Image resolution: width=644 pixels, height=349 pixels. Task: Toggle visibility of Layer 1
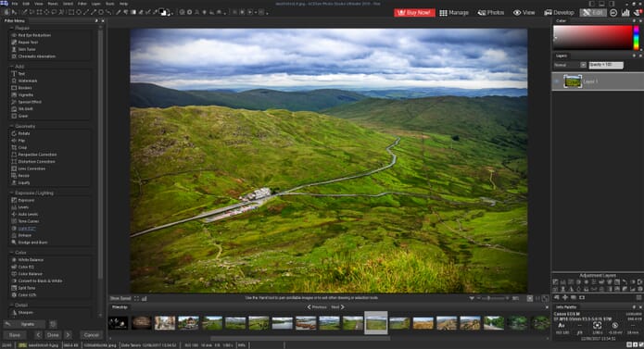[557, 81]
